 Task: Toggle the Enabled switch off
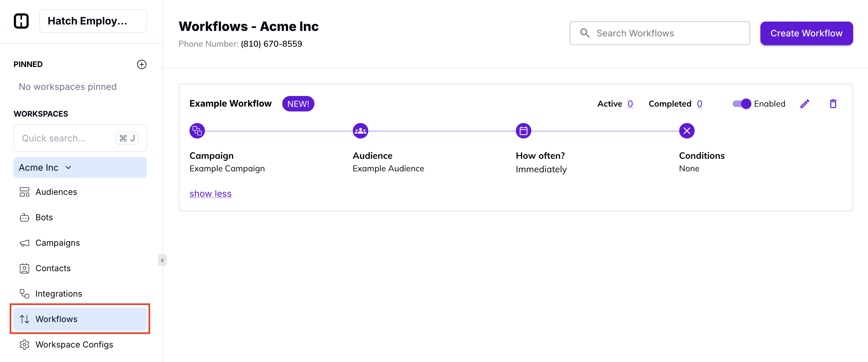pyautogui.click(x=742, y=104)
